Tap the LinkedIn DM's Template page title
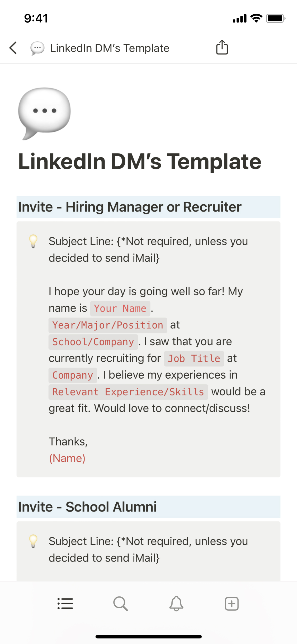Viewport: 297px width, 644px height. [x=140, y=162]
